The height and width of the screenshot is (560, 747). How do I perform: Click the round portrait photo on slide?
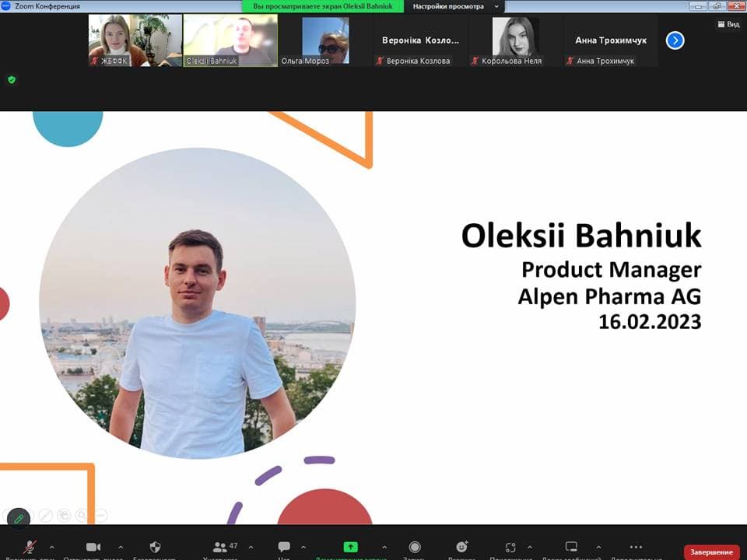pyautogui.click(x=197, y=304)
